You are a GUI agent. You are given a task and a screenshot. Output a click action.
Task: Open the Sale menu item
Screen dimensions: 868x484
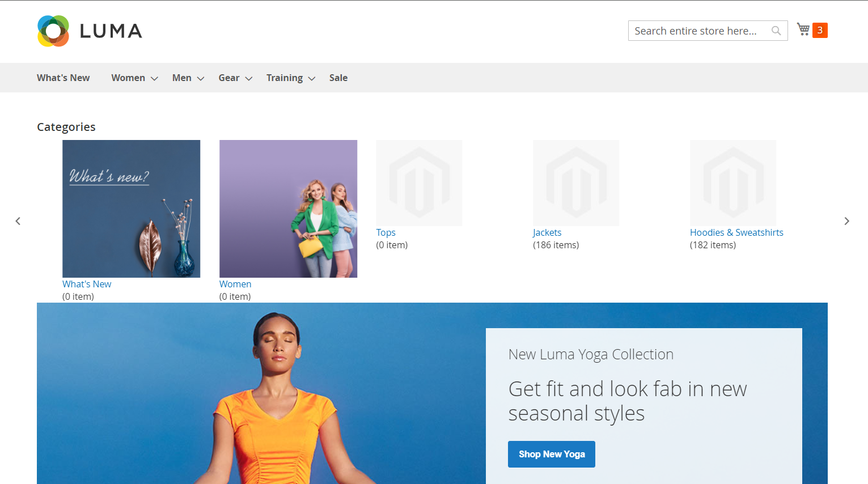coord(338,78)
